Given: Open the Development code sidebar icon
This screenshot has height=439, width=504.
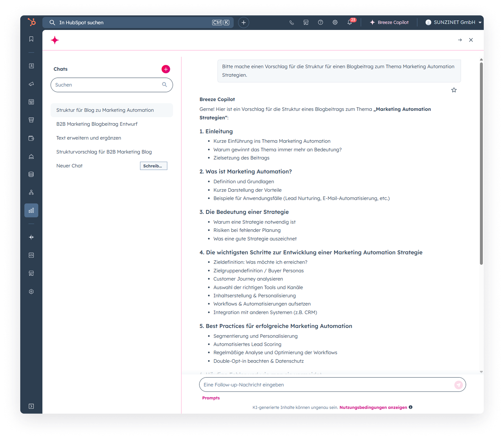Looking at the screenshot, I should coord(31,255).
